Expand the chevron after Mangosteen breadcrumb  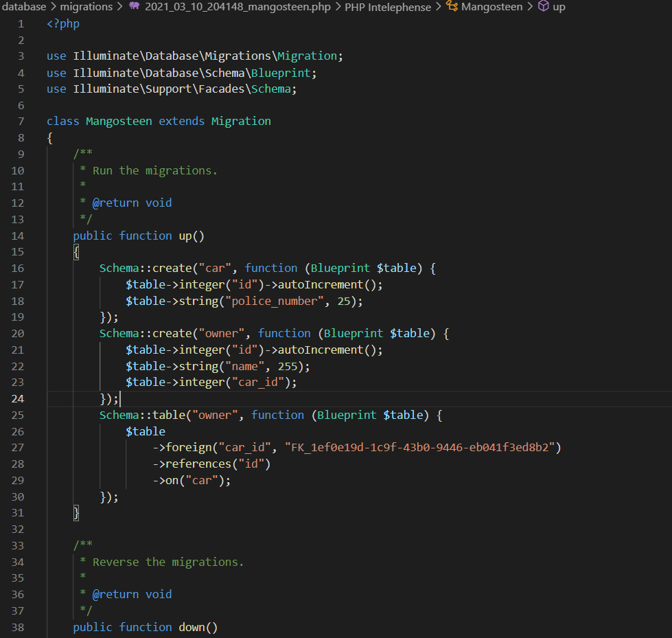point(530,6)
